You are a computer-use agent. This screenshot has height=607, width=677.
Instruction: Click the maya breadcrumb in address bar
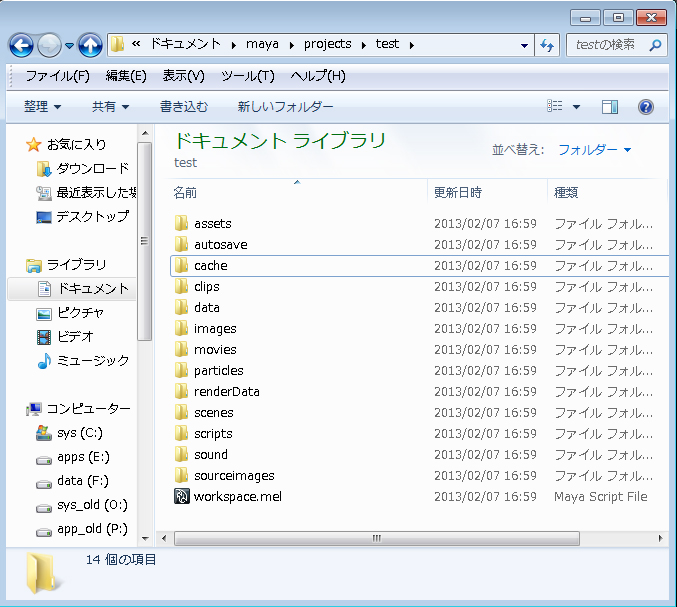pos(262,44)
